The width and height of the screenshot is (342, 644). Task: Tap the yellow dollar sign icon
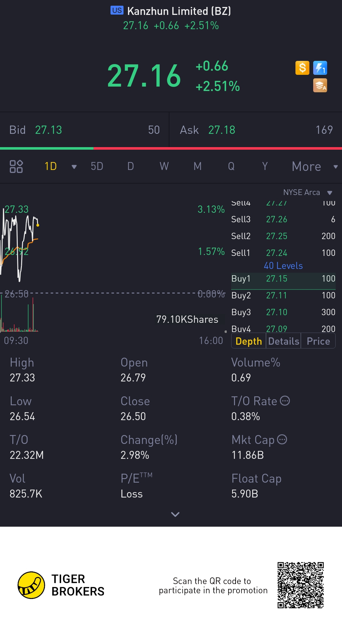[x=302, y=68]
